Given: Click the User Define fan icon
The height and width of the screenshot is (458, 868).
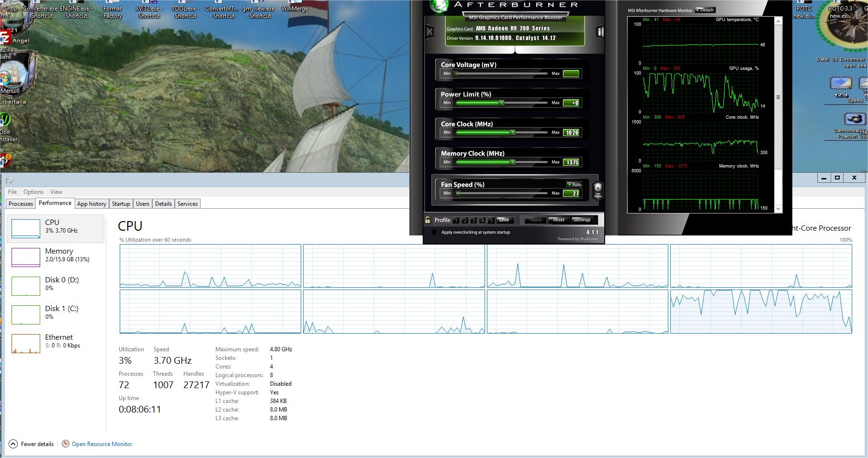Looking at the screenshot, I should [x=597, y=190].
